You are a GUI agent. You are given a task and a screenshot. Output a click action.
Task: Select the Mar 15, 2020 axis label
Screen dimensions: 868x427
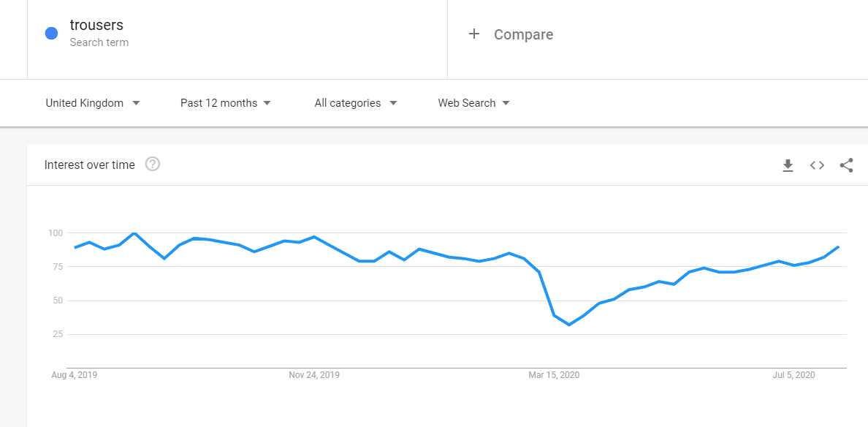(554, 376)
